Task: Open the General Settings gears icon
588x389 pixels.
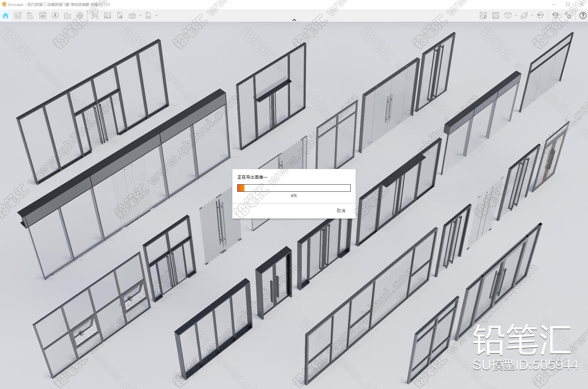Action: (568, 15)
